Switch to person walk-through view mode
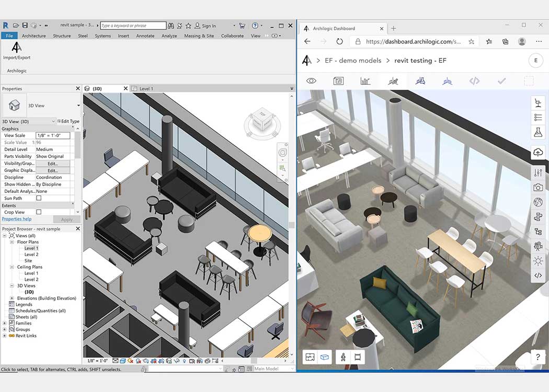 click(x=343, y=357)
